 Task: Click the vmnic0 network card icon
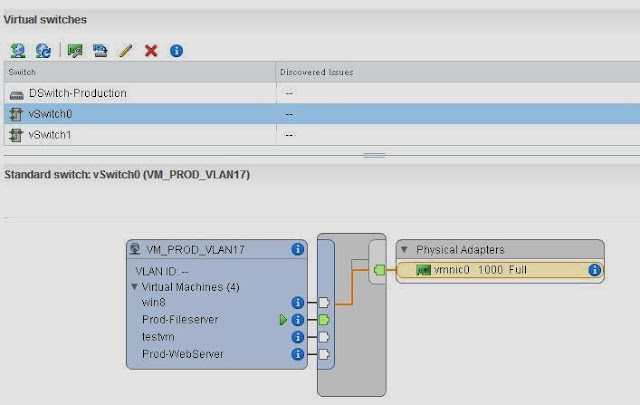coord(423,270)
